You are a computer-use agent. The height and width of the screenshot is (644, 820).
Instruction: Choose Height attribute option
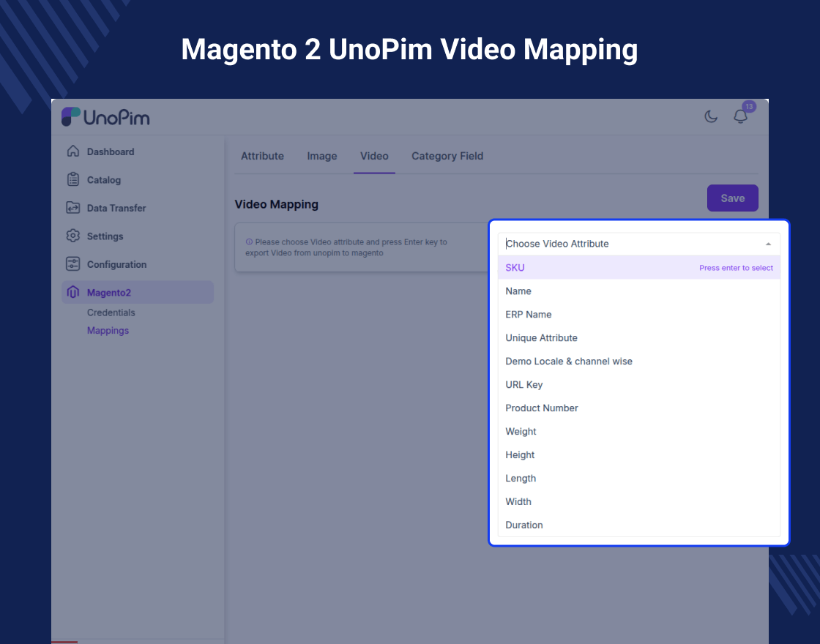point(639,454)
